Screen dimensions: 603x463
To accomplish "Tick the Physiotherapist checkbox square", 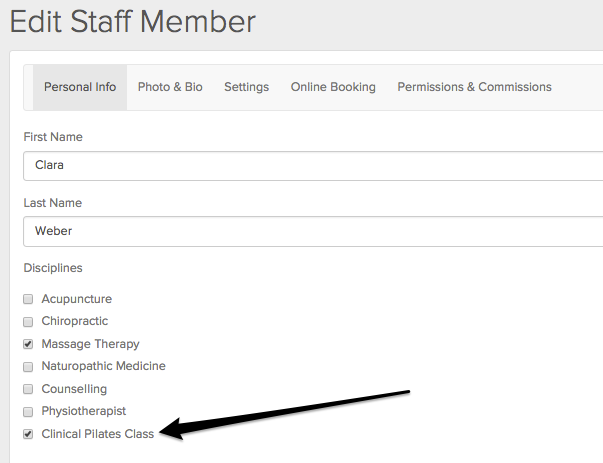I will 29,412.
